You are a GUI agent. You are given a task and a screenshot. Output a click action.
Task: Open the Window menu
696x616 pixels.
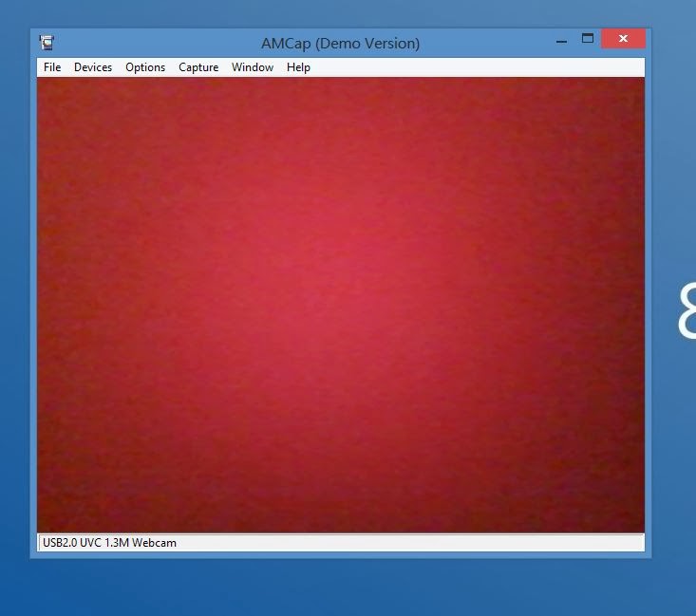(x=253, y=67)
